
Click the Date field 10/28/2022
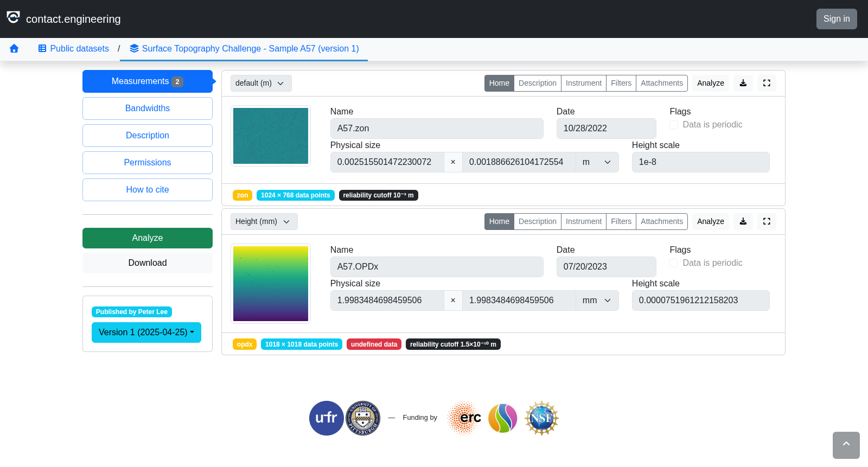[x=607, y=129]
